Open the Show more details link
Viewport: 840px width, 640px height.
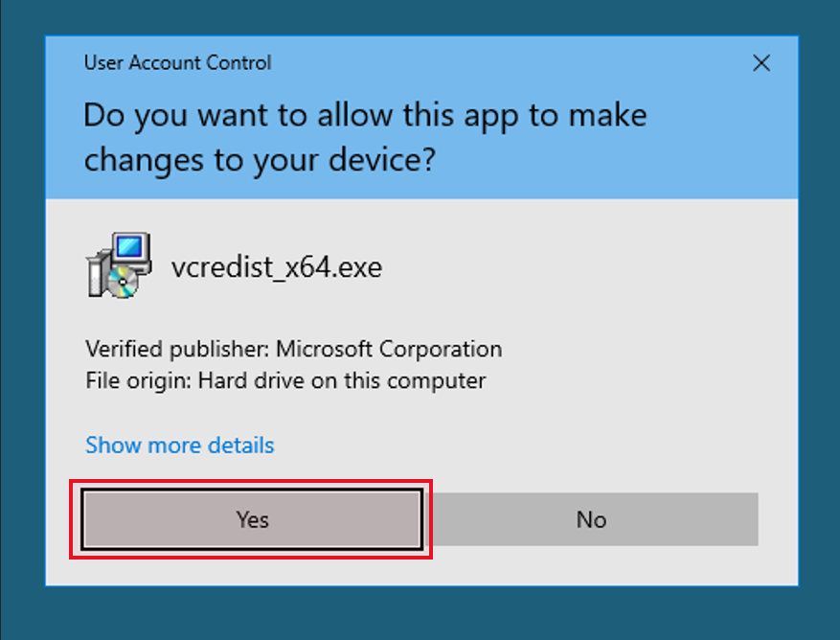click(179, 445)
